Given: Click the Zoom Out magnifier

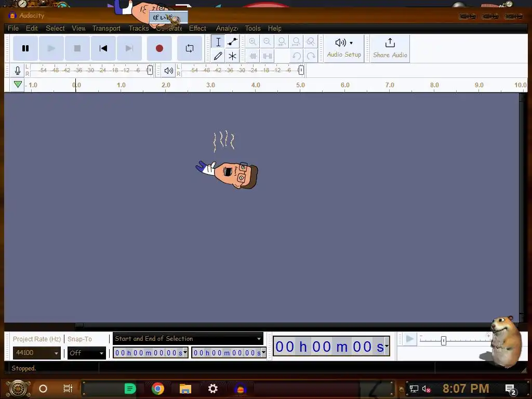Looking at the screenshot, I should tap(268, 42).
